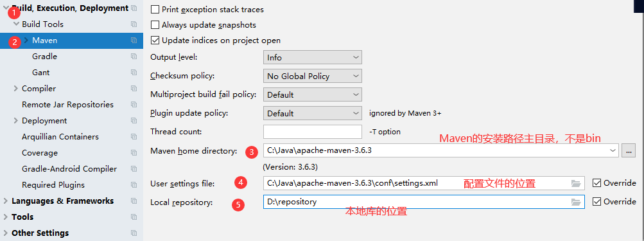Collapse the Build Tools tree node
644x241 pixels.
point(17,24)
